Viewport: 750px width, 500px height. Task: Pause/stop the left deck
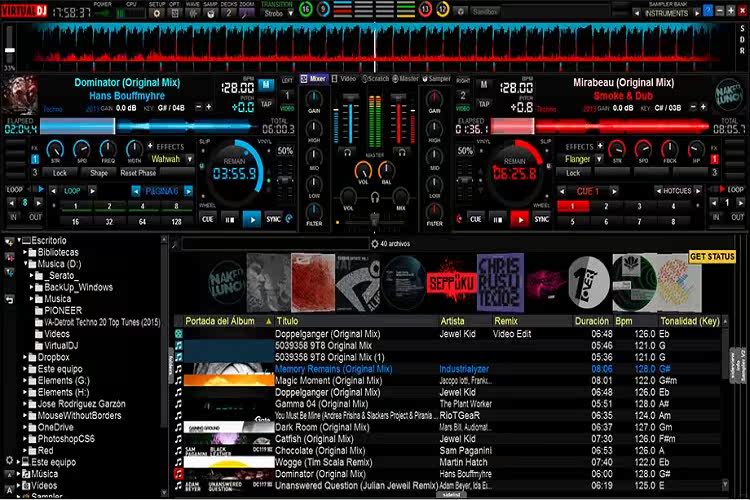click(230, 219)
